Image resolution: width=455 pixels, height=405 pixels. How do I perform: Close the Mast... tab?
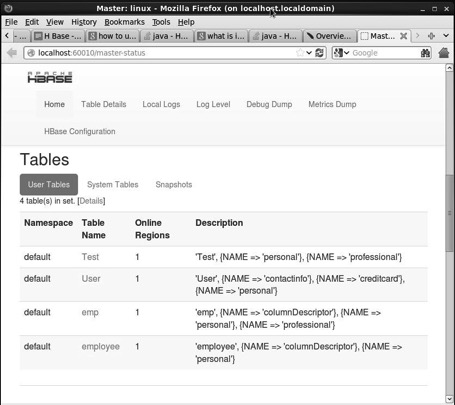pyautogui.click(x=403, y=36)
